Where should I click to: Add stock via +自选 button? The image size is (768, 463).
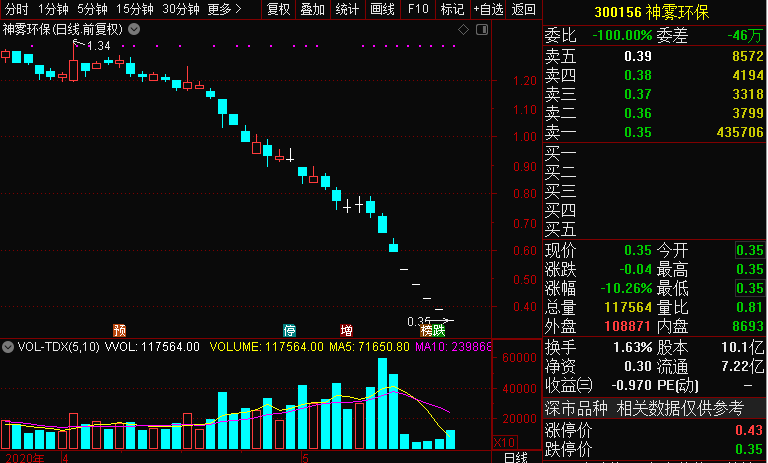(x=488, y=9)
